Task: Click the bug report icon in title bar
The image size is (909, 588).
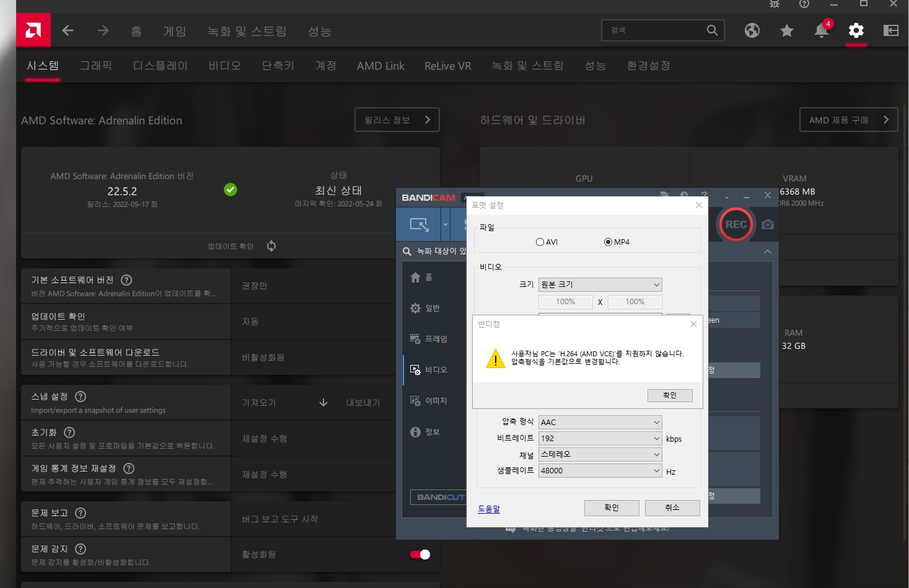Action: 775,4
